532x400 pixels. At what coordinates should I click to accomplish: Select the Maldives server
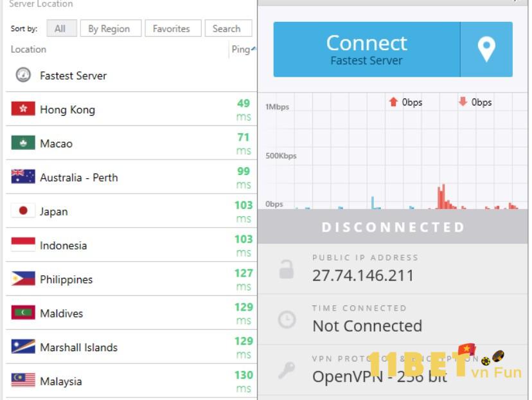click(131, 313)
